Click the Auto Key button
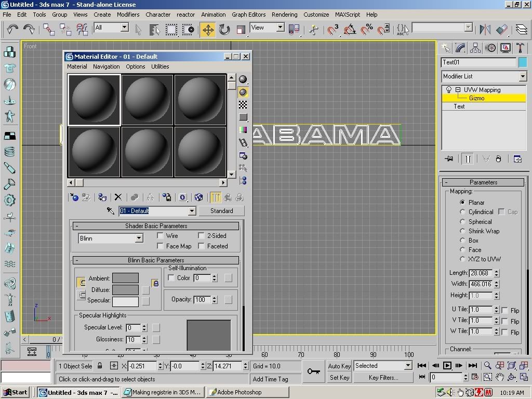The width and height of the screenshot is (532, 399). [339, 366]
